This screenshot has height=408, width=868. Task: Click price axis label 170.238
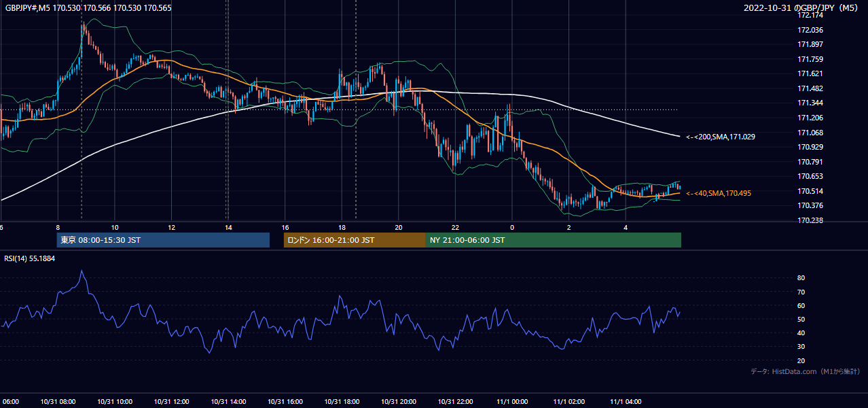point(811,220)
